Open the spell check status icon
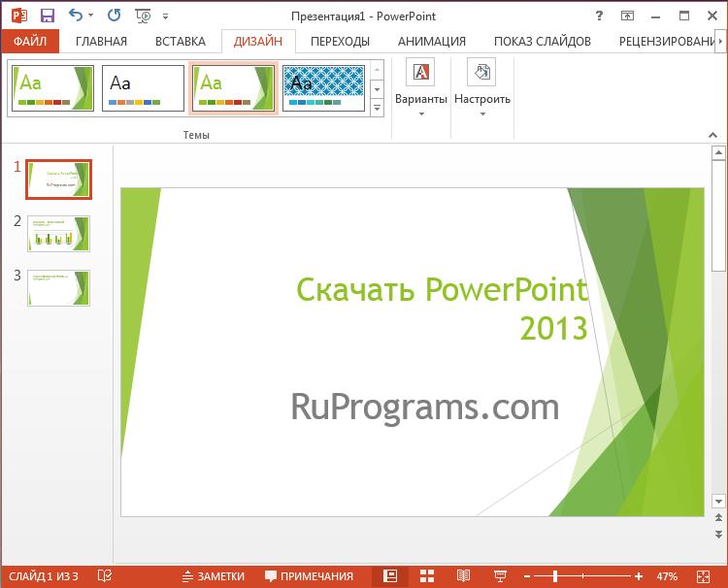Image resolution: width=728 pixels, height=588 pixels. click(x=105, y=576)
